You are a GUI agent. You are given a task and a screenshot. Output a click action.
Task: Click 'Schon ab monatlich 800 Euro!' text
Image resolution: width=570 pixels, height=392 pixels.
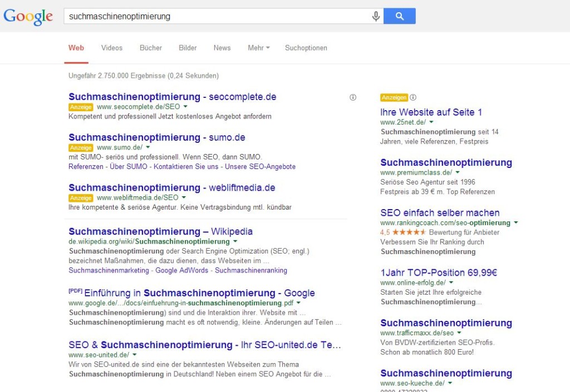pyautogui.click(x=427, y=352)
